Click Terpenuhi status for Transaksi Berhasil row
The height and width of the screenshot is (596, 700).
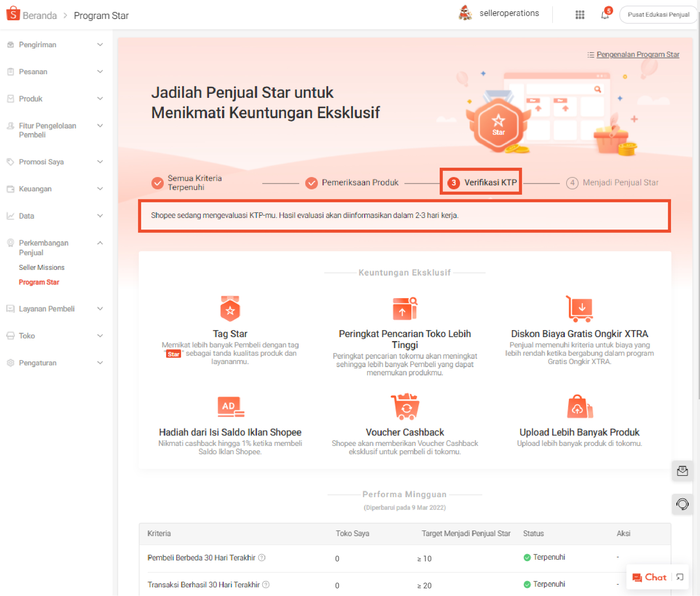[544, 584]
